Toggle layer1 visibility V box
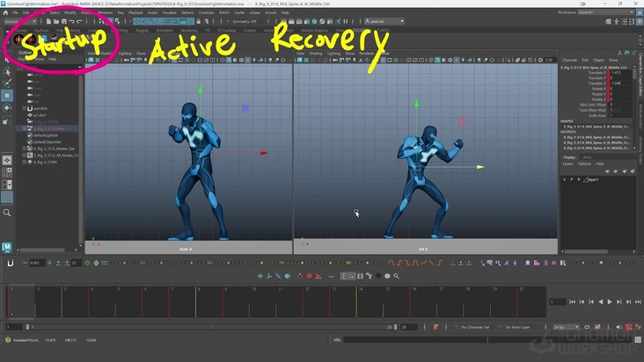The width and height of the screenshot is (644, 362). [x=564, y=179]
